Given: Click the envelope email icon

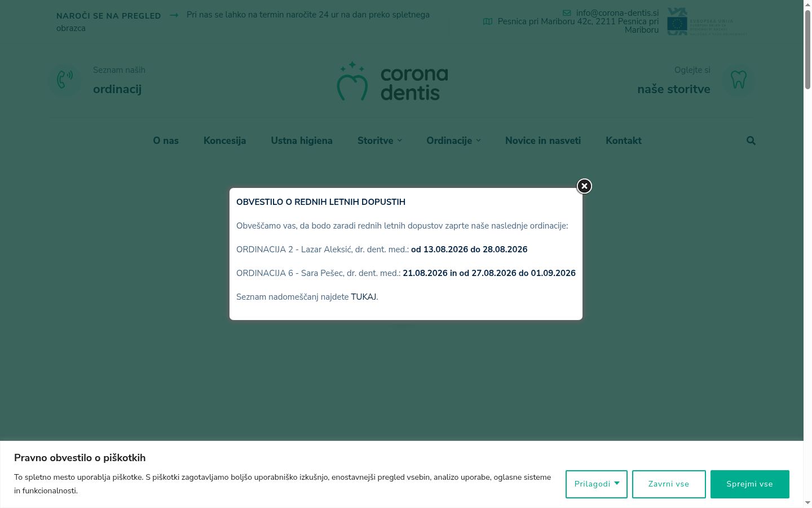Looking at the screenshot, I should [567, 13].
